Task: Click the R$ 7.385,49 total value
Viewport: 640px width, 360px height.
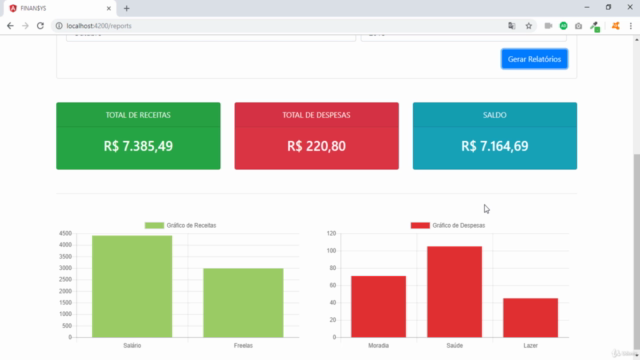Action: pos(138,146)
